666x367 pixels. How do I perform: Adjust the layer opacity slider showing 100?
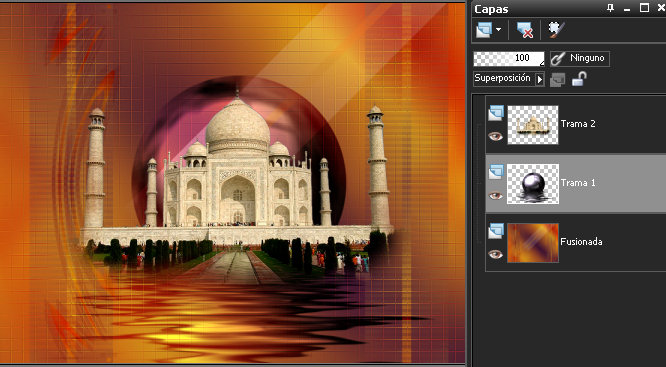[509, 59]
